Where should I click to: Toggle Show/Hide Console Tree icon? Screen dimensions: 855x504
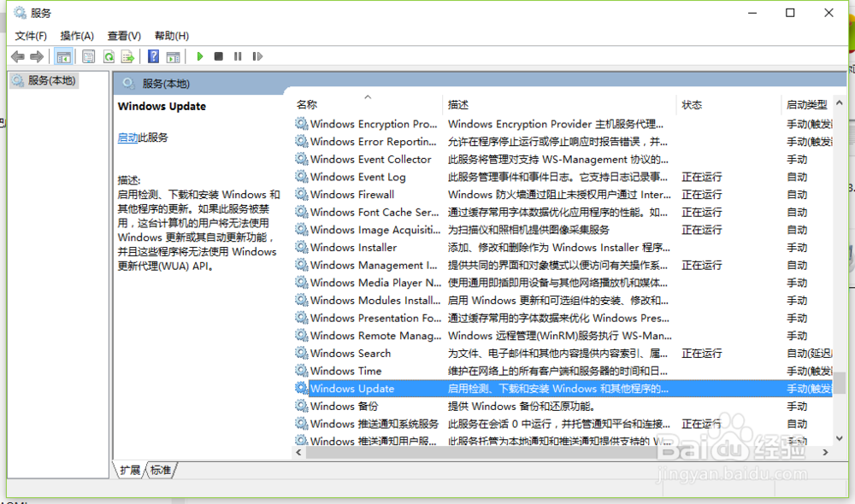pyautogui.click(x=63, y=56)
